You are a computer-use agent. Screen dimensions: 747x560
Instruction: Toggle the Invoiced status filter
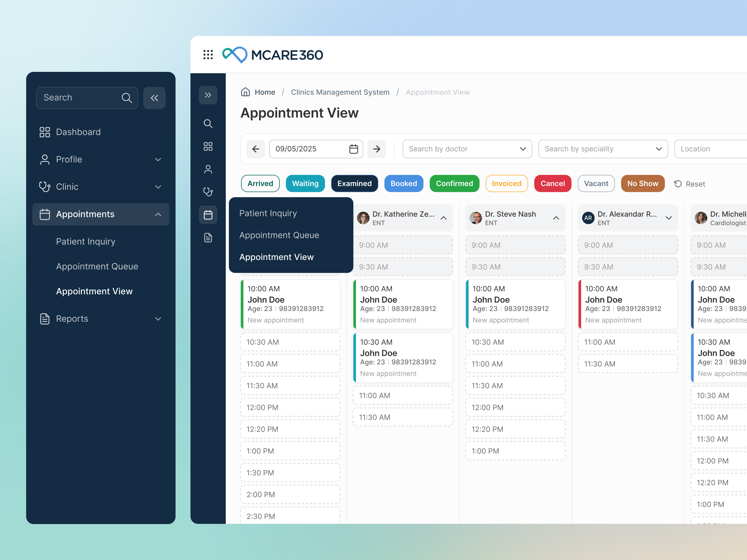[x=507, y=183]
